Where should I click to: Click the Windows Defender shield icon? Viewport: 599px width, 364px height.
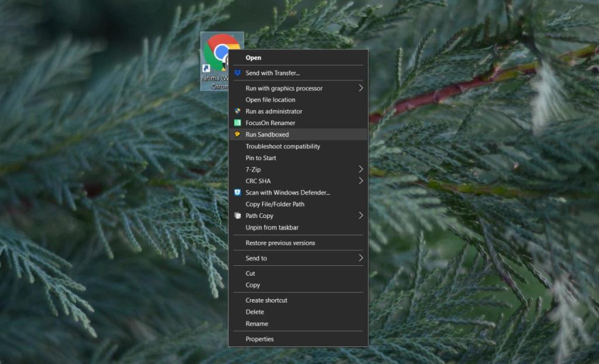pyautogui.click(x=237, y=192)
